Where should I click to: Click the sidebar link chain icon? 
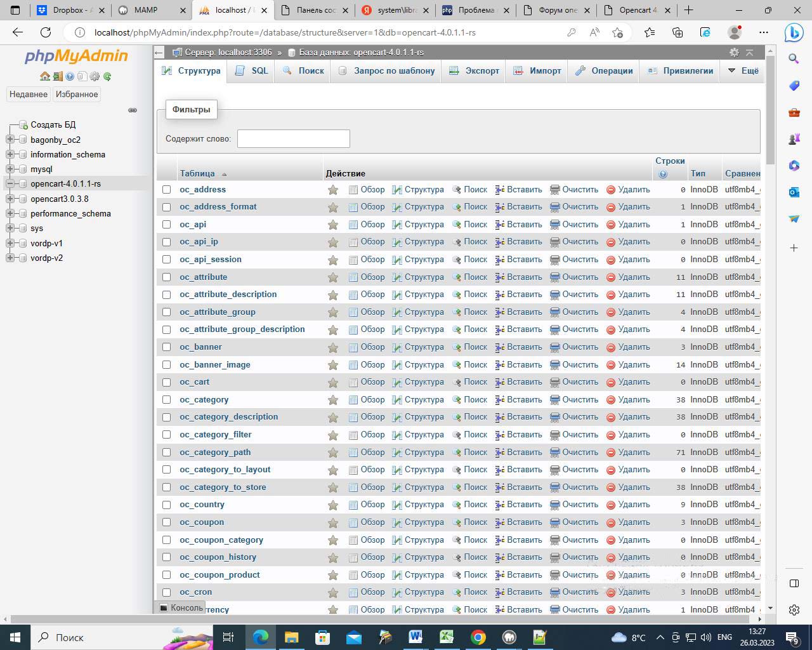[x=133, y=110]
